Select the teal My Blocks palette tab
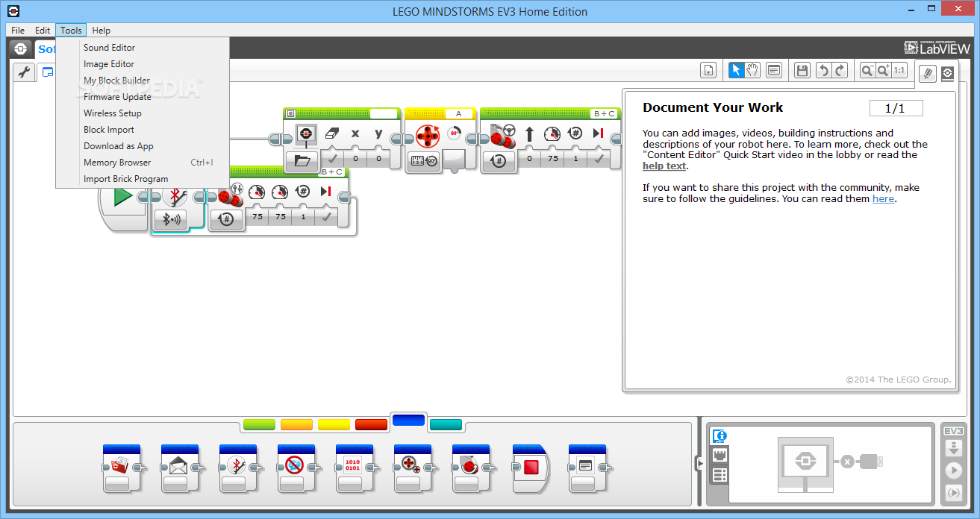 click(x=446, y=425)
